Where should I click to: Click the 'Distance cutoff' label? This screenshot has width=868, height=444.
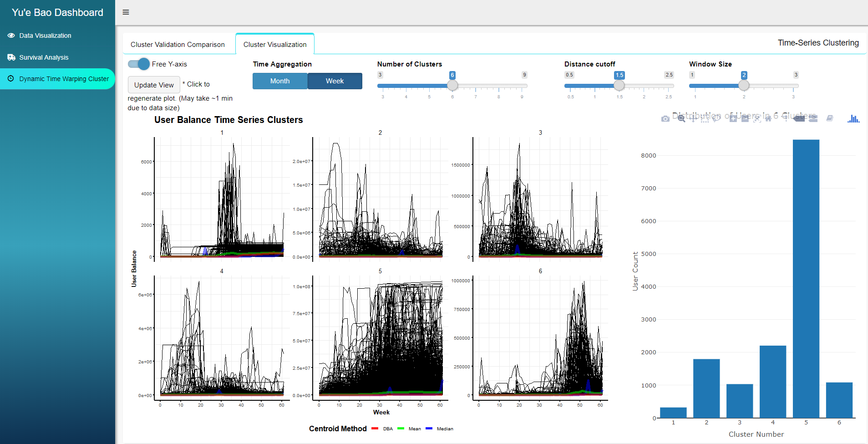click(x=589, y=64)
